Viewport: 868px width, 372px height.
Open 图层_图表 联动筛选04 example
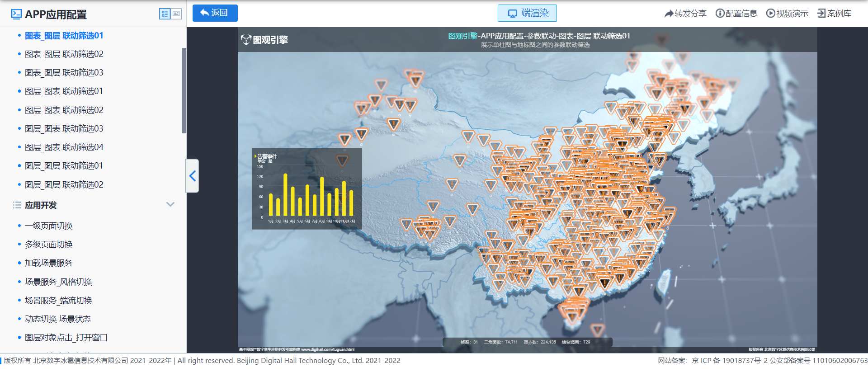click(64, 147)
